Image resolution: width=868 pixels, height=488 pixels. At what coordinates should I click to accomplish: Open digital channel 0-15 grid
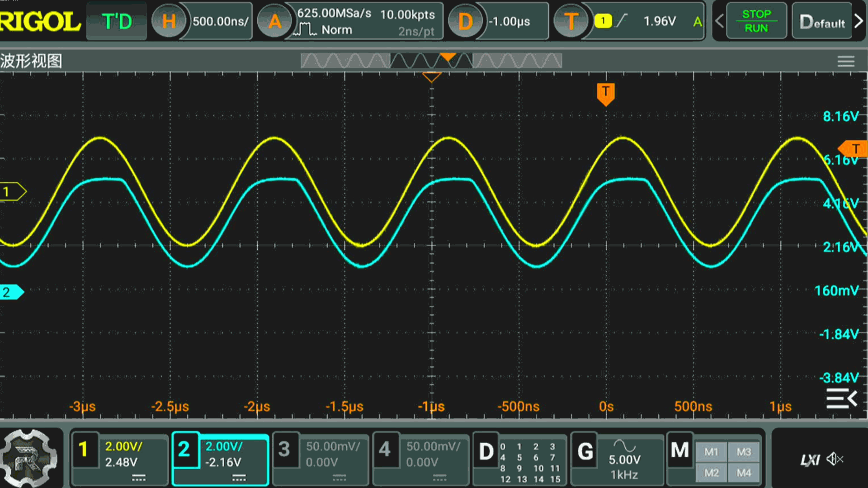[x=531, y=463]
